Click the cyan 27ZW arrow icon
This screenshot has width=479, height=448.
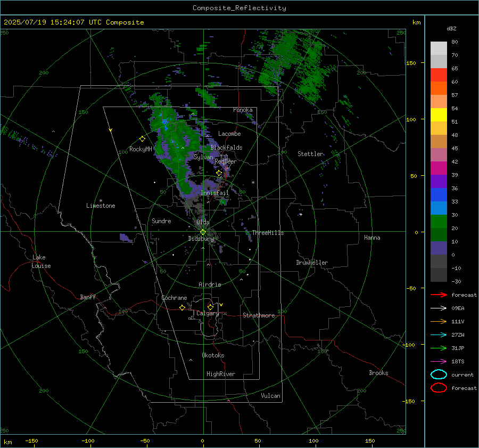439,335
